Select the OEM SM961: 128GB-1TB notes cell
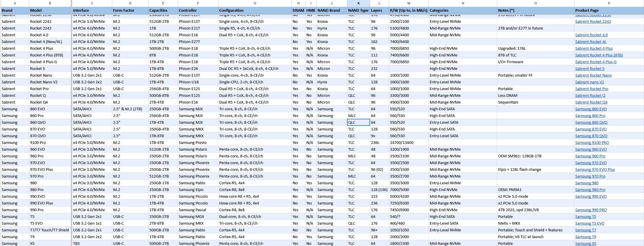This screenshot has width=644, height=246. click(x=536, y=156)
